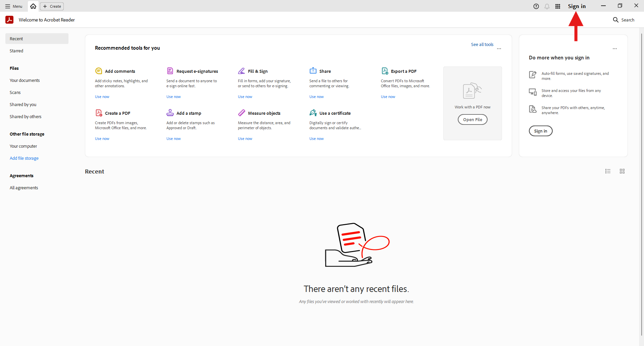Click the Measure objects heading
This screenshot has height=346, width=644.
(x=264, y=113)
